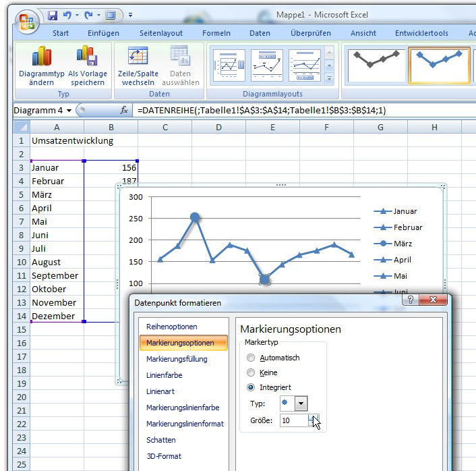Apply the third chart layout thumbnail
Viewport: 476px width, 471px height.
click(x=305, y=65)
